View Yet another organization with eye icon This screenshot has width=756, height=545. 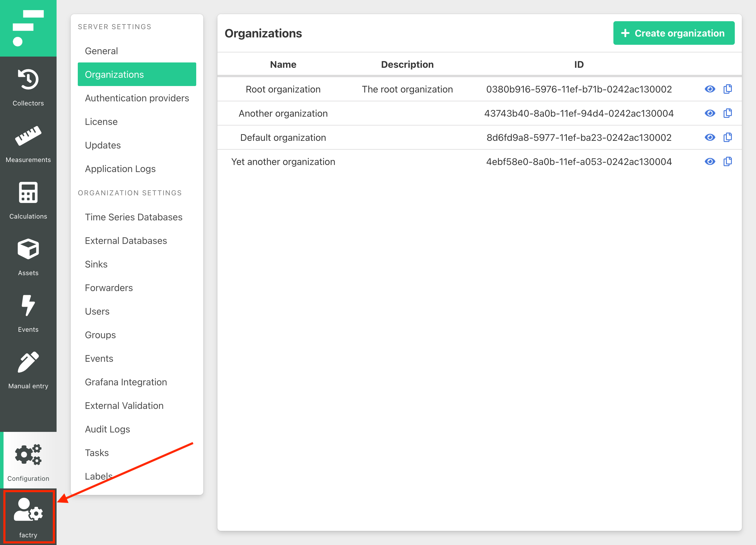point(710,162)
